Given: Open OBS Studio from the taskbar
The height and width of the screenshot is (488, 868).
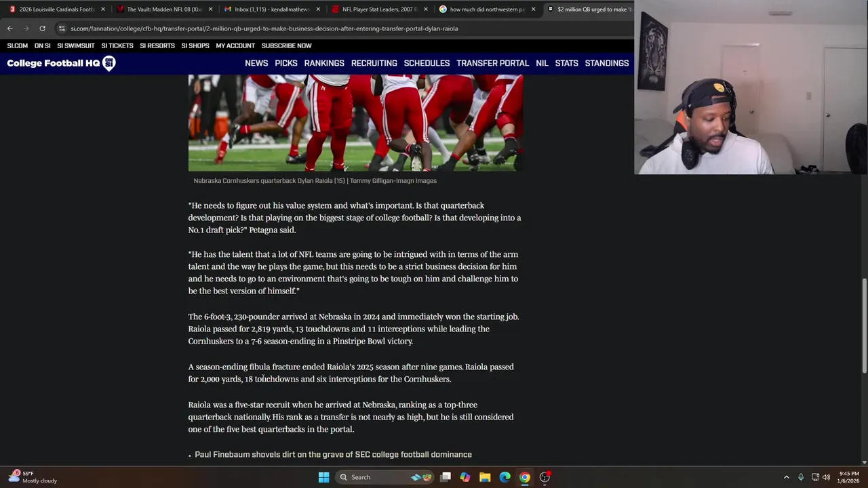Looking at the screenshot, I should [x=545, y=477].
